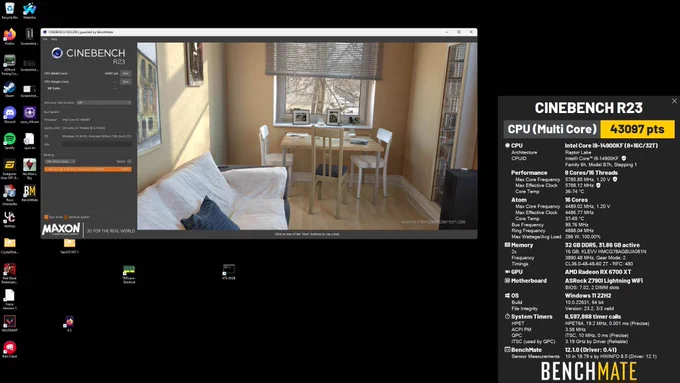Click the Your Score orange legend swatch
This screenshot has width=680, height=383.
(x=46, y=217)
